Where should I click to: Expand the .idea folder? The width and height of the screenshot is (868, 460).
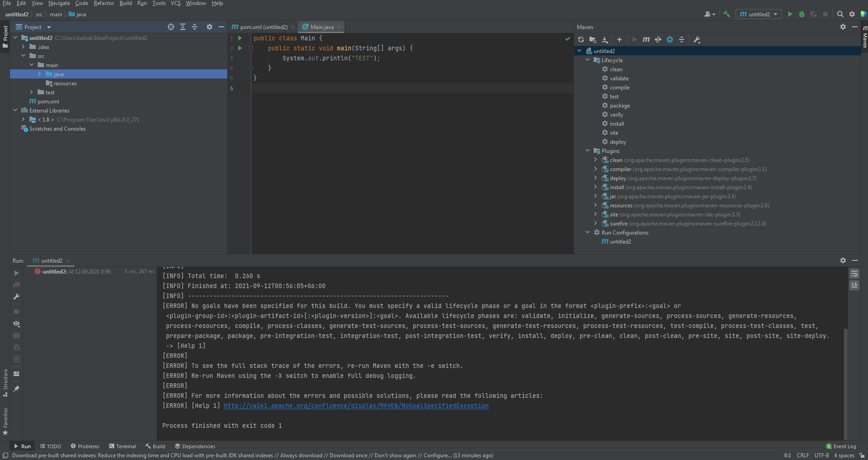24,47
